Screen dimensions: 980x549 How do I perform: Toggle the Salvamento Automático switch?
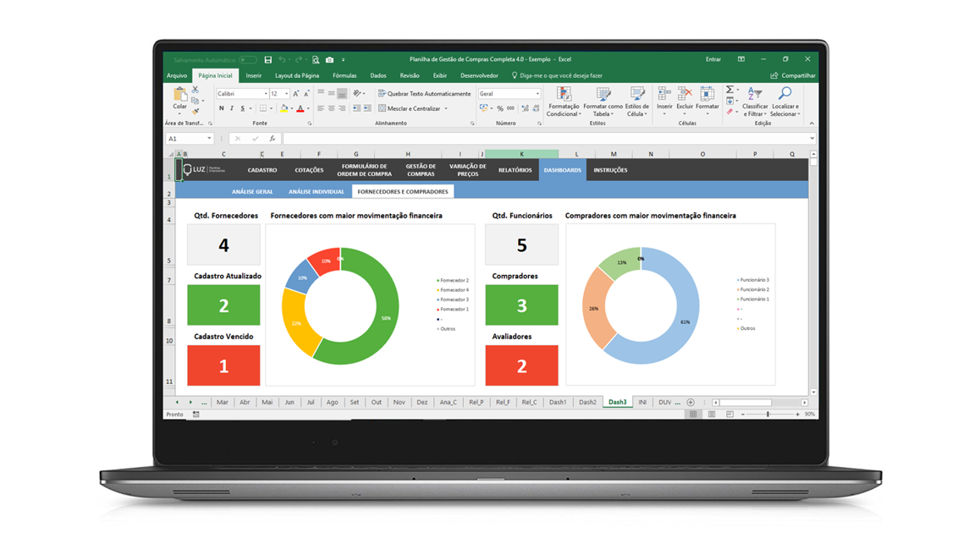click(x=248, y=60)
